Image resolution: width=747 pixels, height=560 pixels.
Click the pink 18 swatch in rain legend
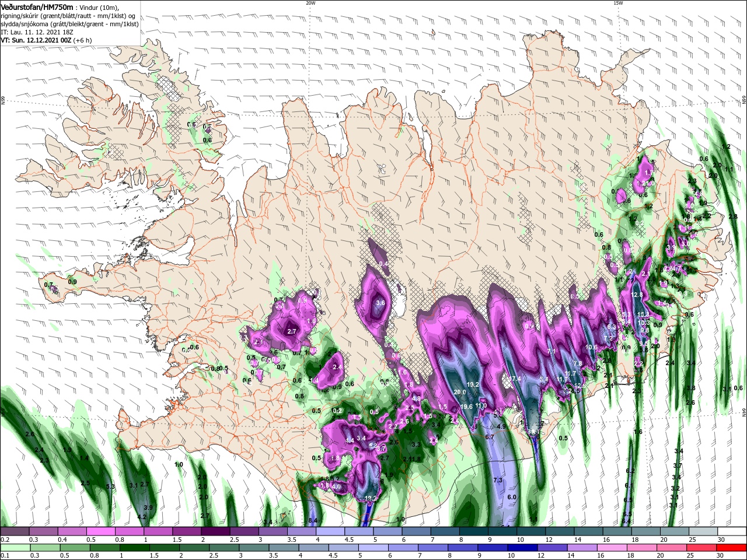[641, 547]
